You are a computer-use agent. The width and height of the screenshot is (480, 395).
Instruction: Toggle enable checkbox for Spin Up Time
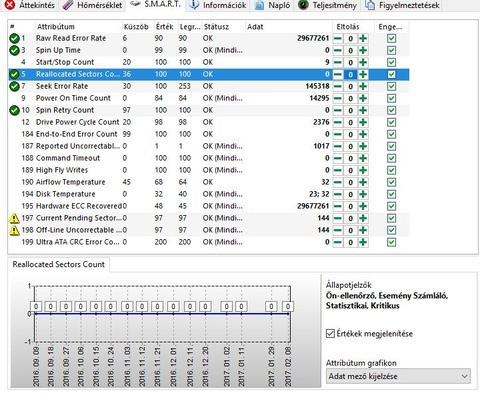tap(391, 50)
